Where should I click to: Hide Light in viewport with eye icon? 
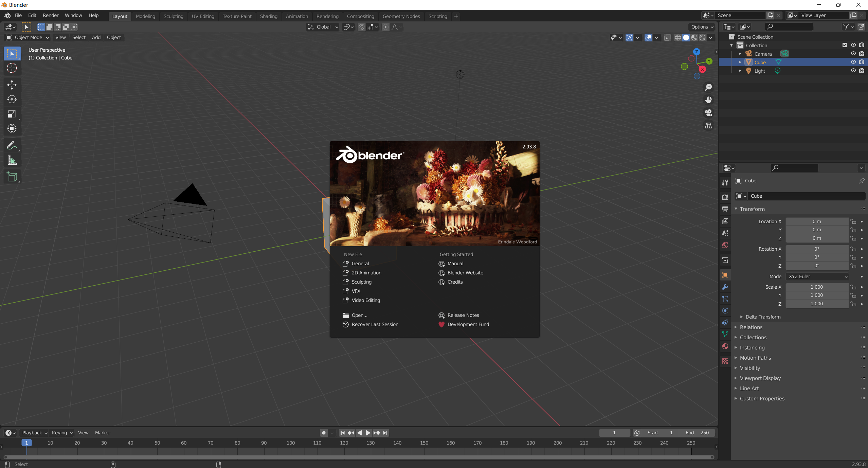point(853,71)
